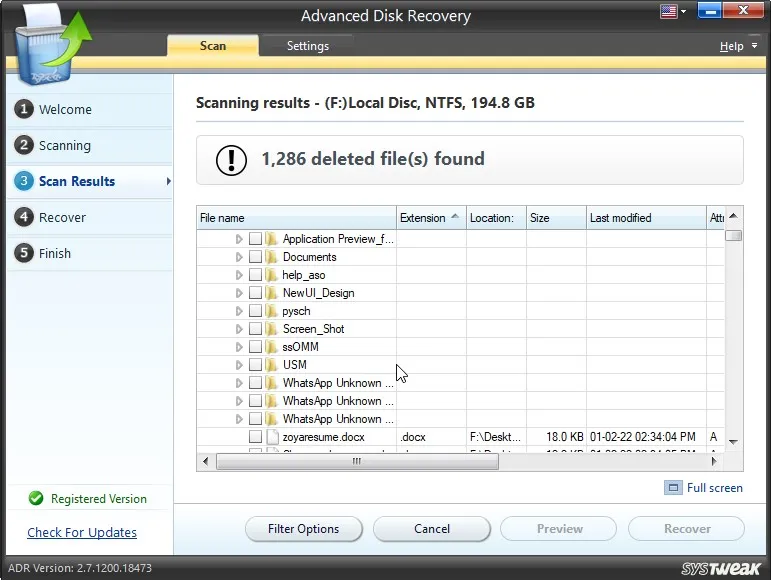Check the Documents folder checkbox
This screenshot has height=580, width=771.
[x=255, y=257]
